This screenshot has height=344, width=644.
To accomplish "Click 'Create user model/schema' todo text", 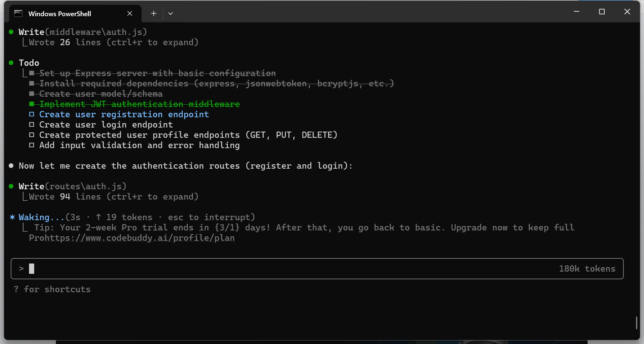I will [x=101, y=94].
